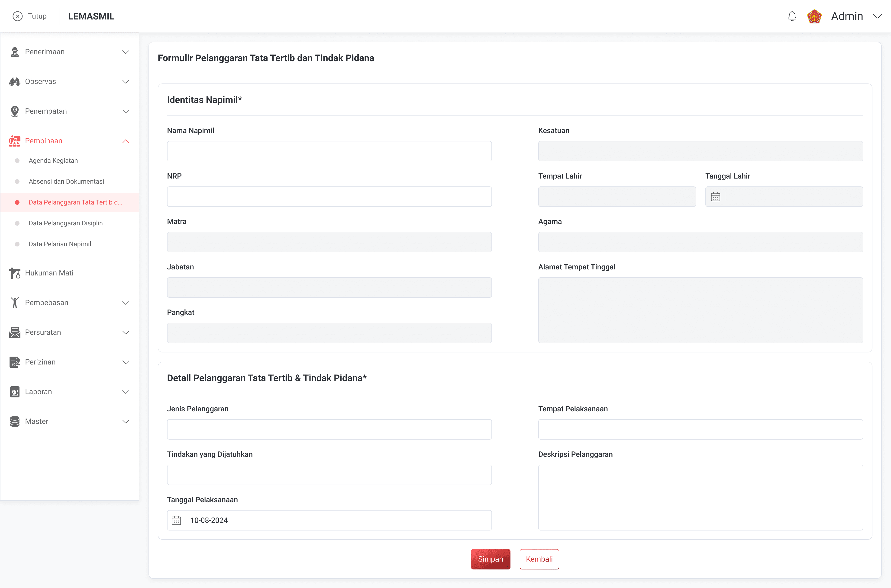Click the Observasi binoculars icon

pos(15,81)
